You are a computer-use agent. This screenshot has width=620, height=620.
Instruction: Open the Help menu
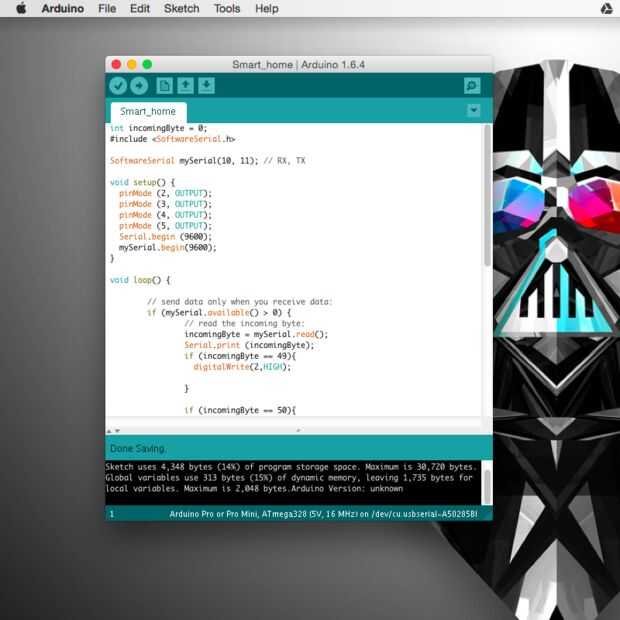267,8
